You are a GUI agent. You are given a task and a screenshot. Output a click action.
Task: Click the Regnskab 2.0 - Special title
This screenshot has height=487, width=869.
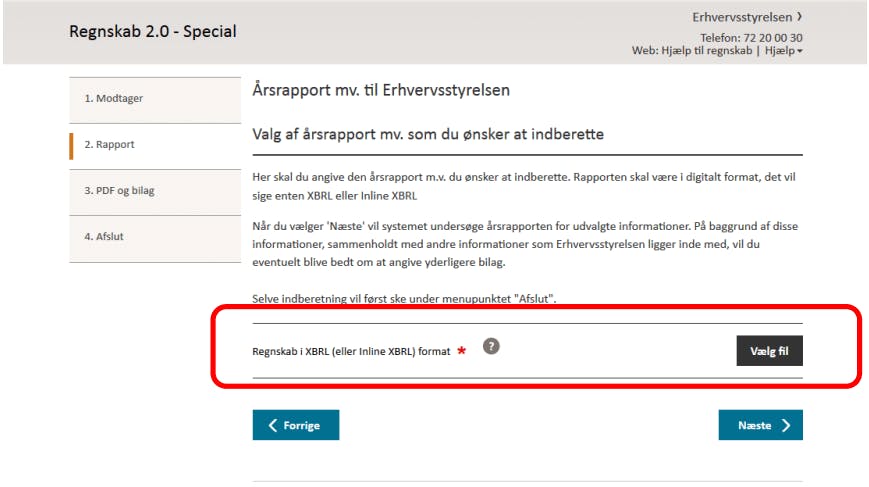point(153,32)
